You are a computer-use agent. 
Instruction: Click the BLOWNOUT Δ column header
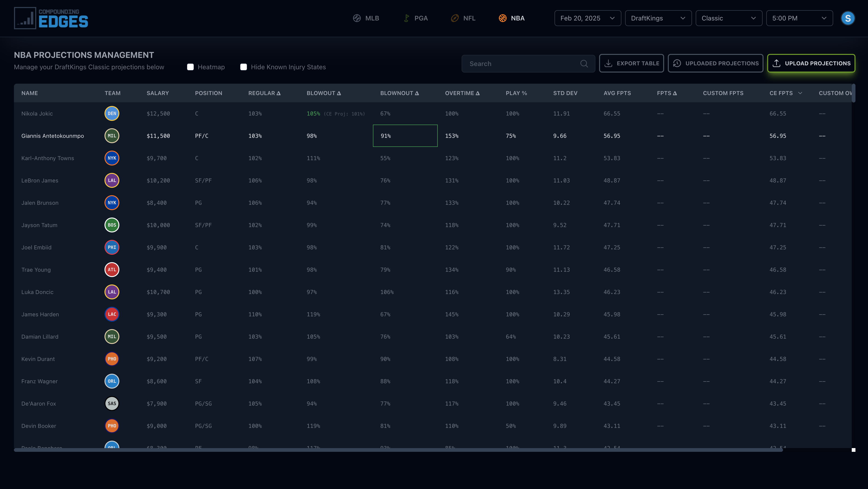[400, 93]
